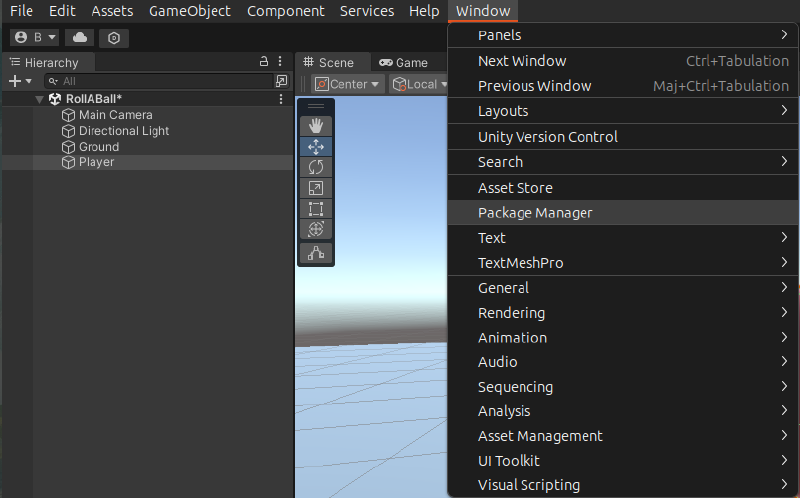The width and height of the screenshot is (800, 498).
Task: Close the Window menu
Action: [x=483, y=11]
